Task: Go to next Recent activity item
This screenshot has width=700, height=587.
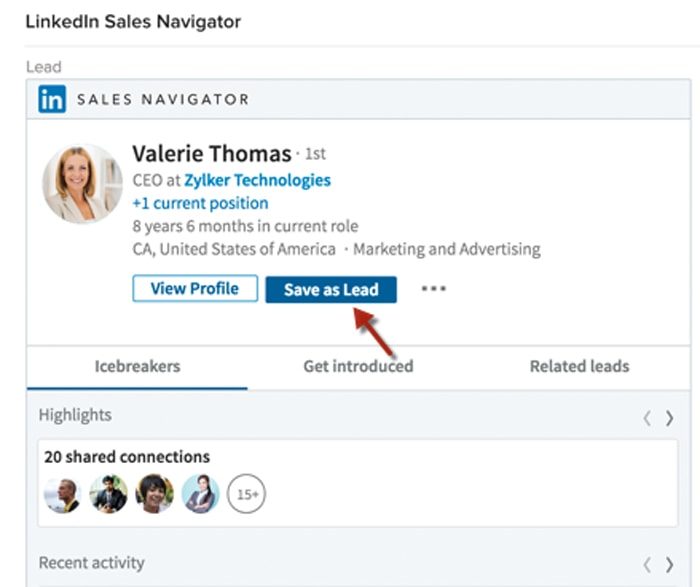Action: click(x=669, y=565)
